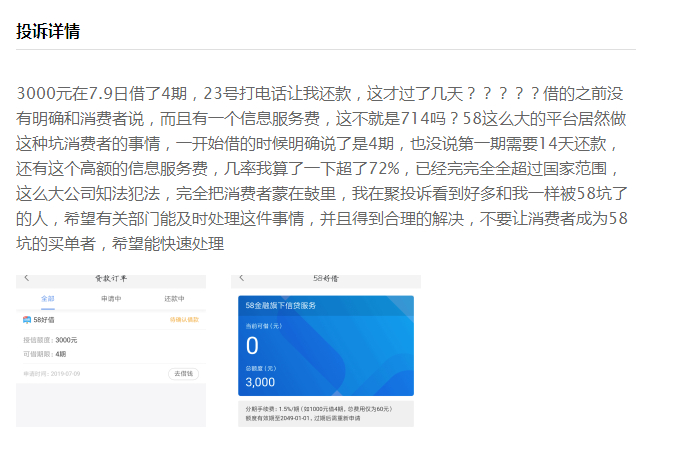Click the 额度有效期至2049-01-01 note line
This screenshot has width=674, height=467.
pos(303,418)
